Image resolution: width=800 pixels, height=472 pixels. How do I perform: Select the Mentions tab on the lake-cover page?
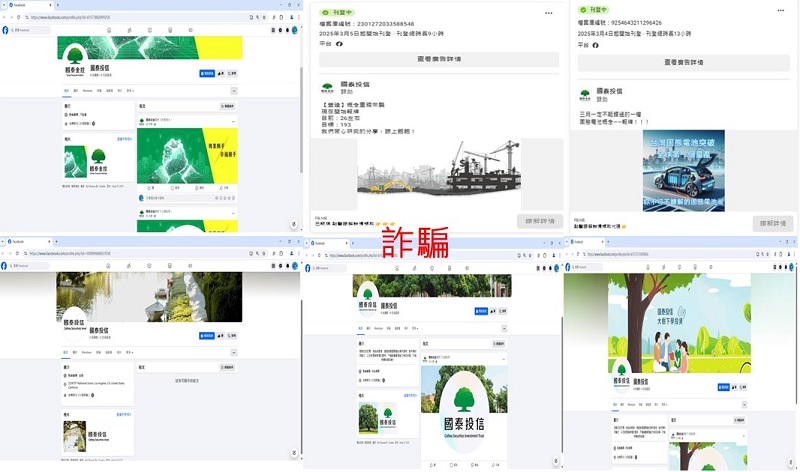click(87, 352)
